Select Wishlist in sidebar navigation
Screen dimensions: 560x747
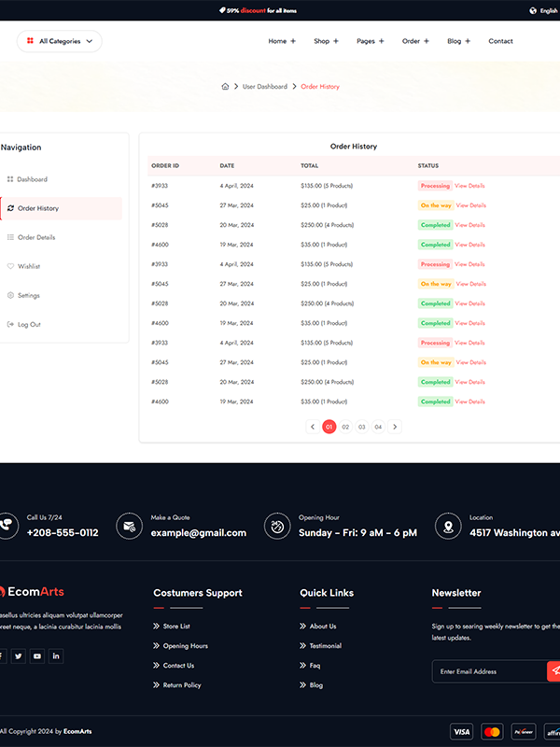[29, 266]
